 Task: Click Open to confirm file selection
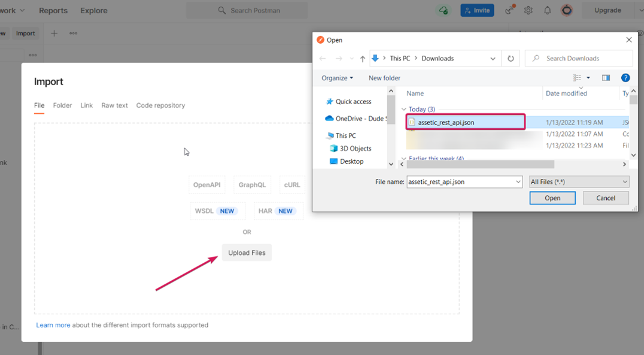552,198
